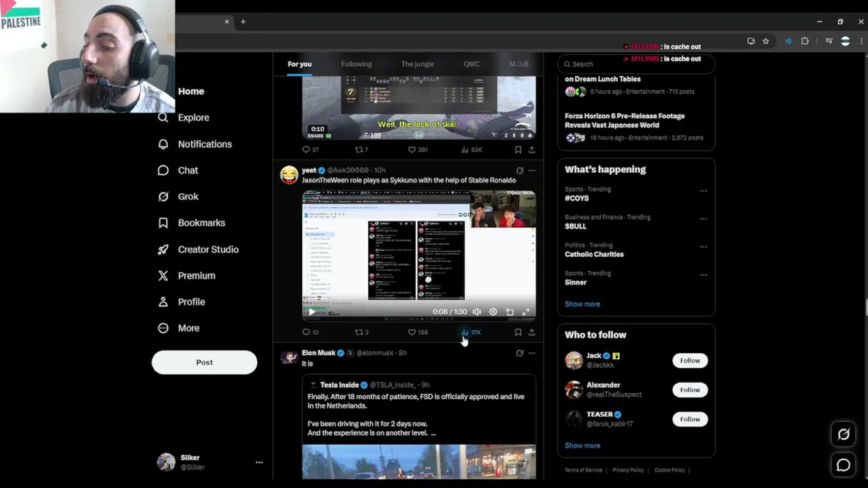Open picture-in-picture on yeet's video
The image size is (868, 488).
509,312
